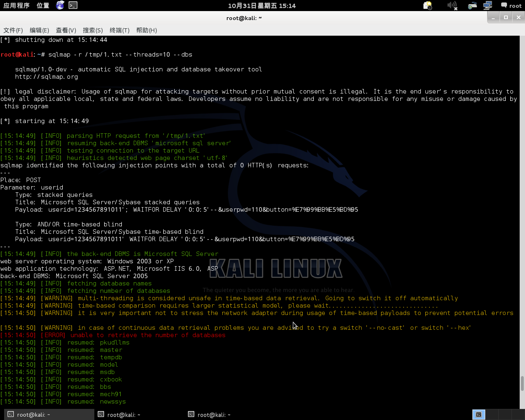The image size is (525, 420).
Task: Open the root user menu
Action: click(x=511, y=5)
